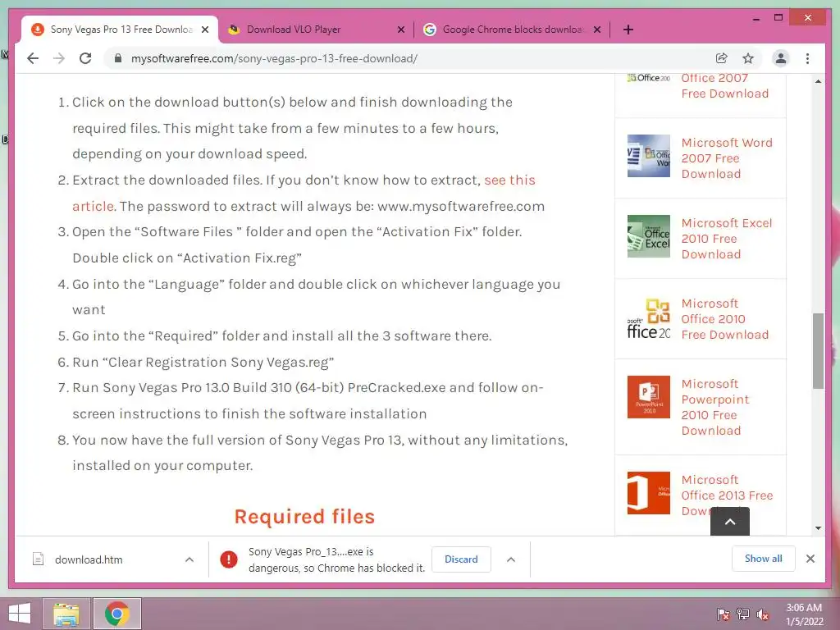Open download.htm from the downloads bar
The image size is (840, 630).
pos(89,559)
